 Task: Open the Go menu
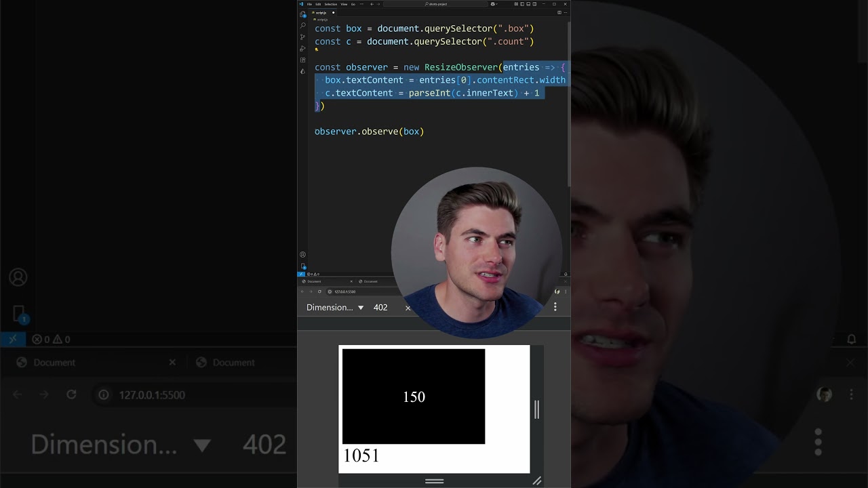click(x=353, y=4)
